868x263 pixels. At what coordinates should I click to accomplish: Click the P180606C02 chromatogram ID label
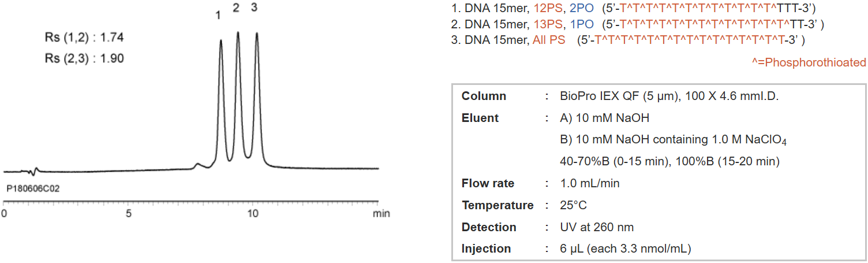click(33, 188)
